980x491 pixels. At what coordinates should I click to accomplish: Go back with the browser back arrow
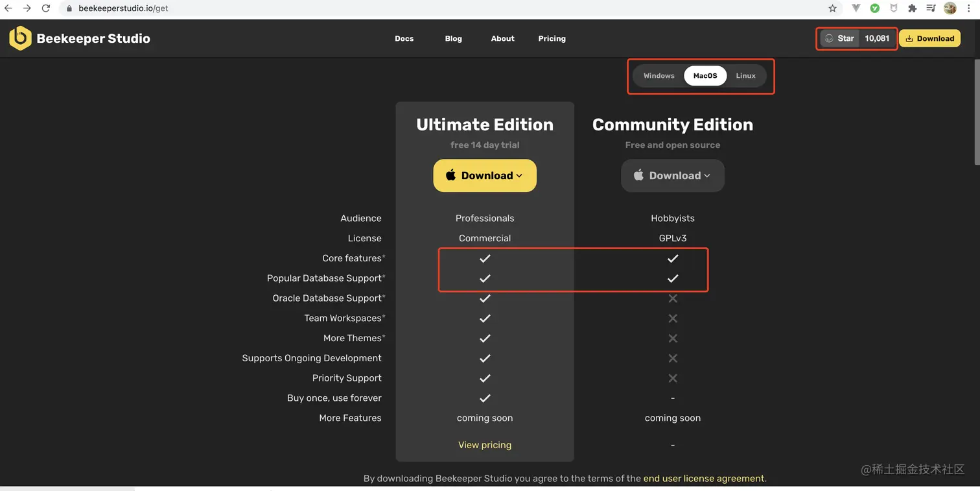click(8, 8)
